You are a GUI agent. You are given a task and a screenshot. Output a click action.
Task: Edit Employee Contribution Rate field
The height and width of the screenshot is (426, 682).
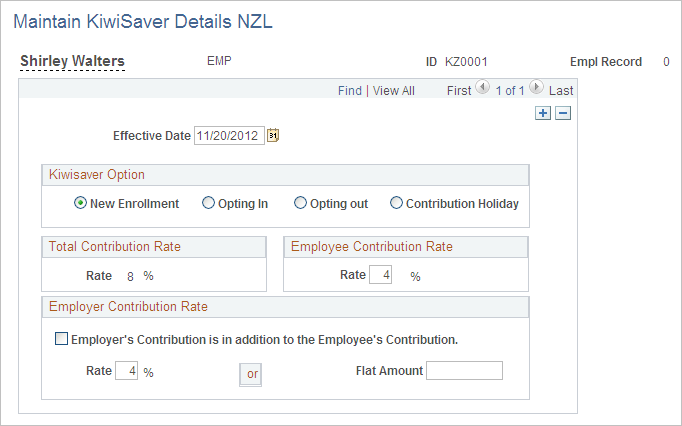click(381, 275)
